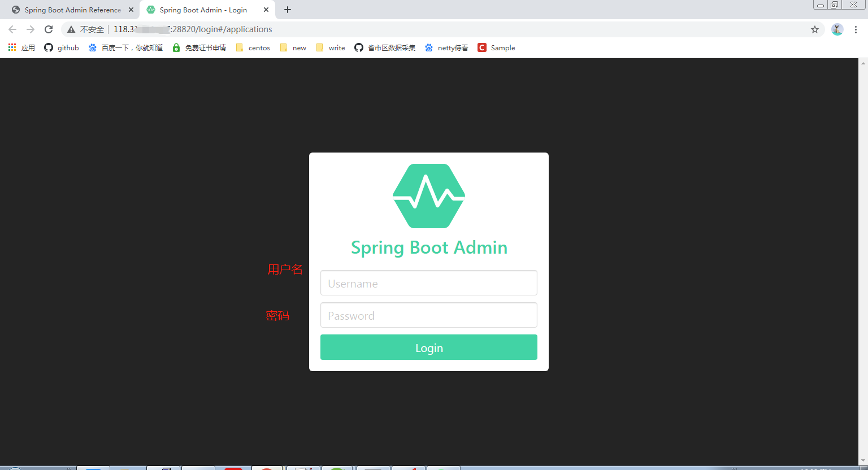Open the Apps (应用) bookmark shortcut
This screenshot has height=470, width=868.
21,48
